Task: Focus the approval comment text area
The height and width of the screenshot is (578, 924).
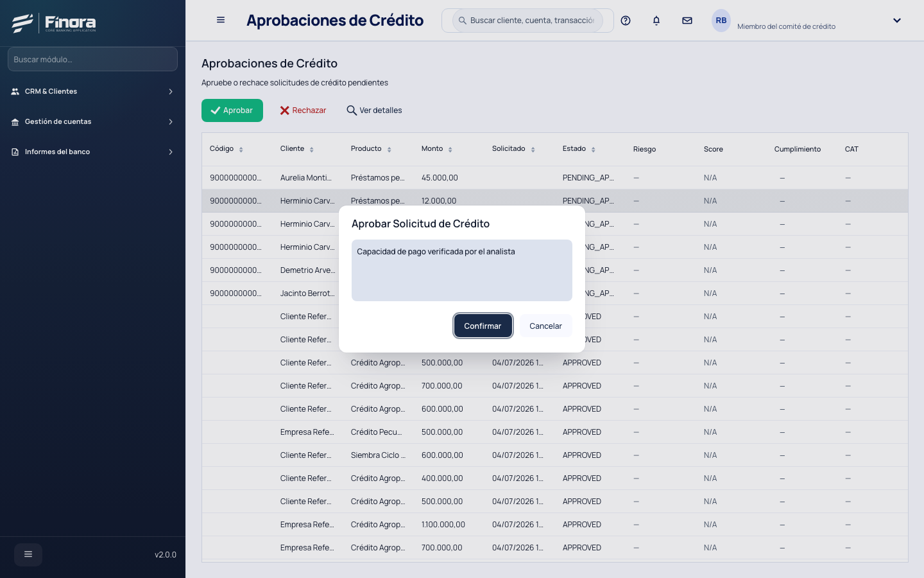Action: (462, 270)
